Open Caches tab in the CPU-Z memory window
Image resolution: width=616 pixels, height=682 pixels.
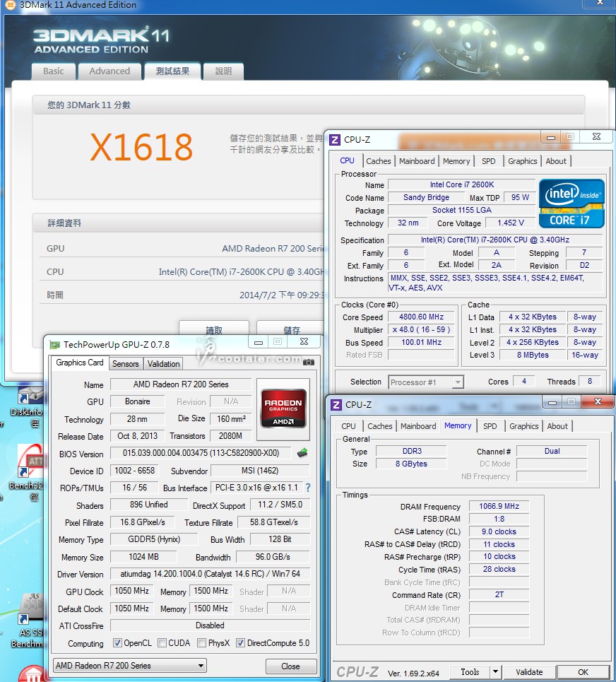pyautogui.click(x=380, y=426)
